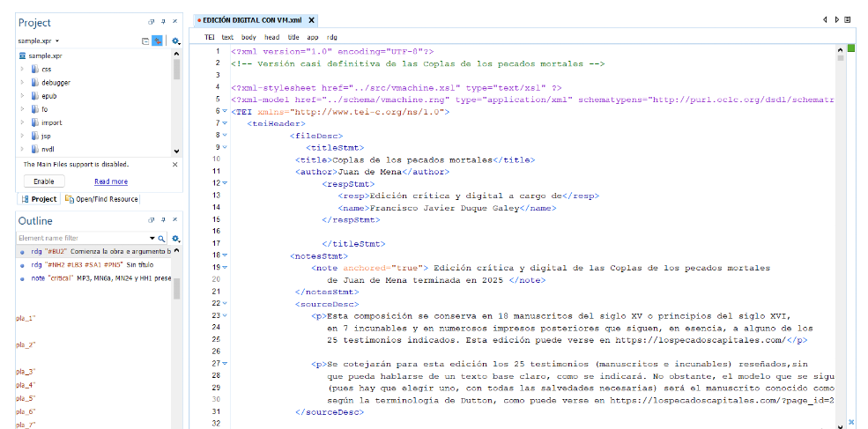Collapse the paragraph fold on line 27
Image resolution: width=868 pixels, height=429 pixels.
pos(225,363)
